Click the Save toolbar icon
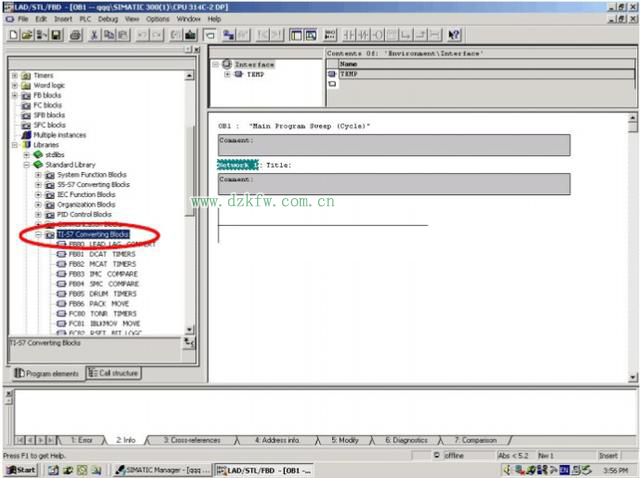The image size is (640, 478). pyautogui.click(x=57, y=35)
